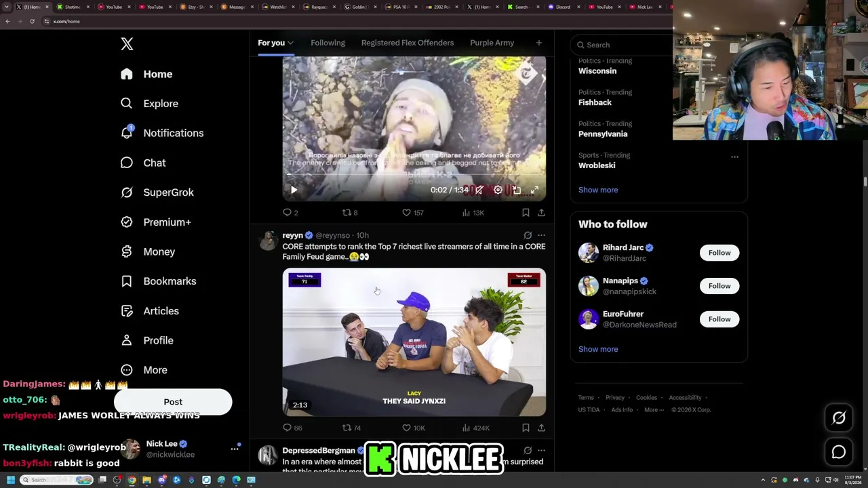This screenshot has width=868, height=488.
Task: Open picture-in-picture for the video
Action: point(517,190)
